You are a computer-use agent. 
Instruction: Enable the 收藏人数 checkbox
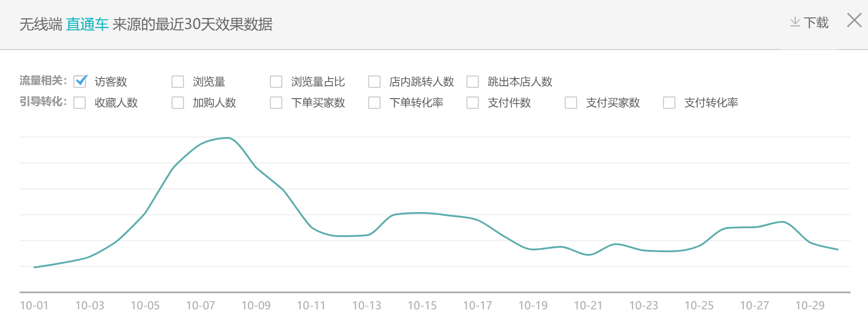pyautogui.click(x=80, y=103)
